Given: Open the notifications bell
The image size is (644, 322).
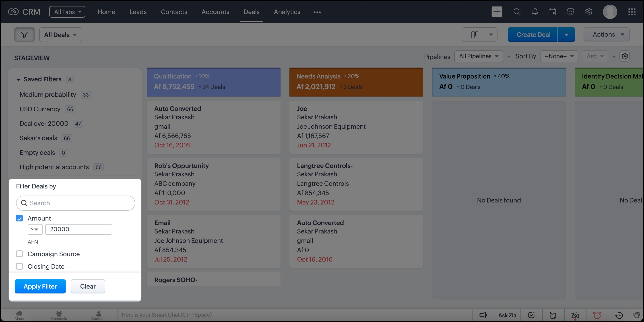Looking at the screenshot, I should pyautogui.click(x=535, y=12).
